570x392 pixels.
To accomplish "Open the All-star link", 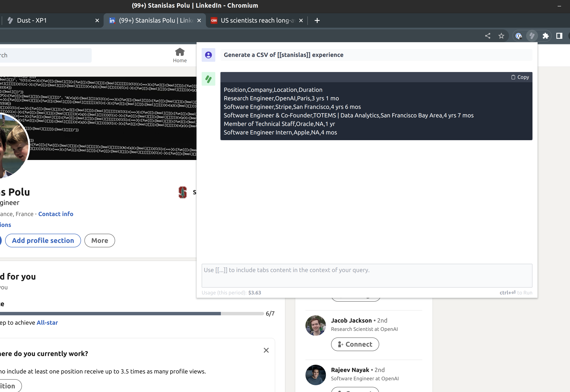I will click(47, 323).
